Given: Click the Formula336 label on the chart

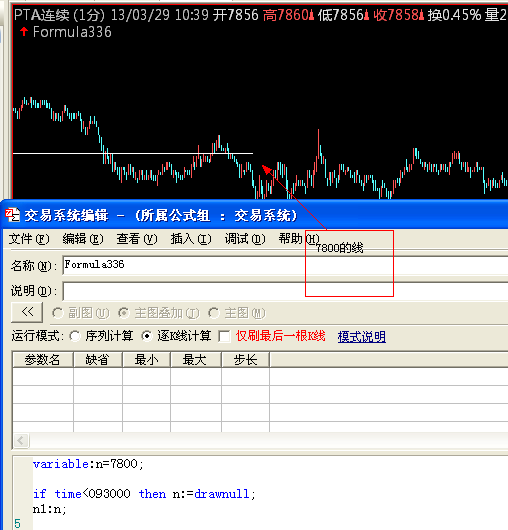Looking at the screenshot, I should (72, 32).
